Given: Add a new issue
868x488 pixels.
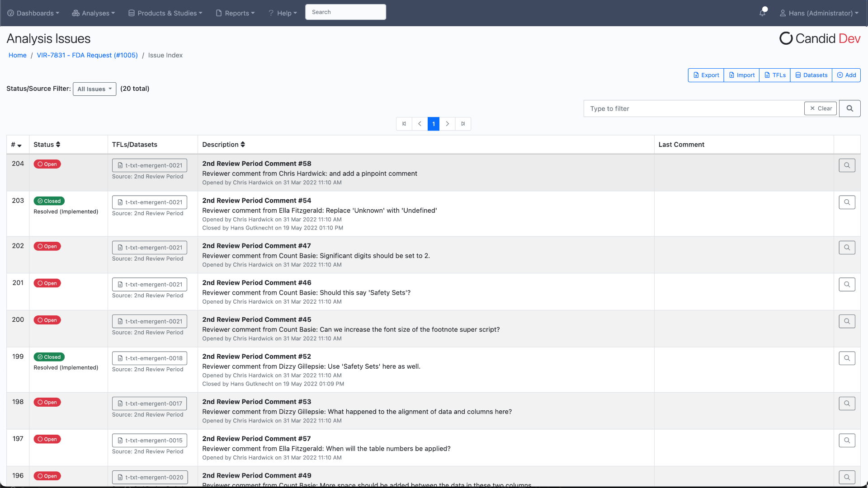Looking at the screenshot, I should 846,75.
